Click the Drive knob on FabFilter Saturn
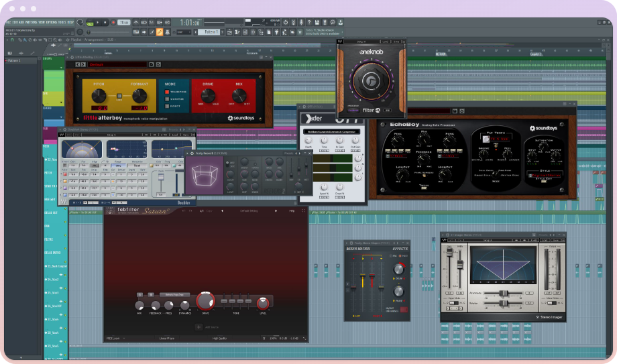The image size is (617, 364). pyautogui.click(x=205, y=302)
